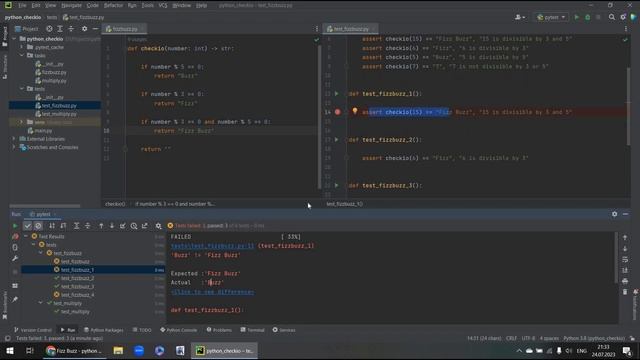The width and height of the screenshot is (640, 360).
Task: Open Terminal tool window
Action: [252, 330]
